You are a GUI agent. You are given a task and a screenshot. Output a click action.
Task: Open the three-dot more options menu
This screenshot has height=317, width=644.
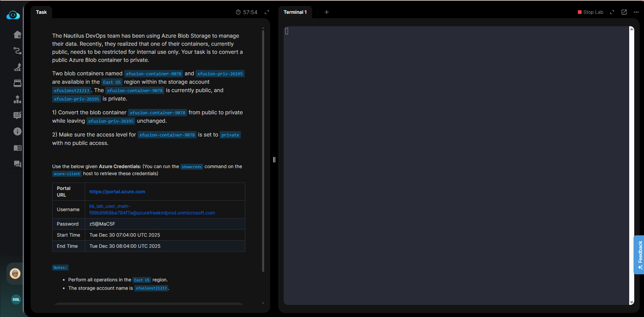click(x=636, y=12)
